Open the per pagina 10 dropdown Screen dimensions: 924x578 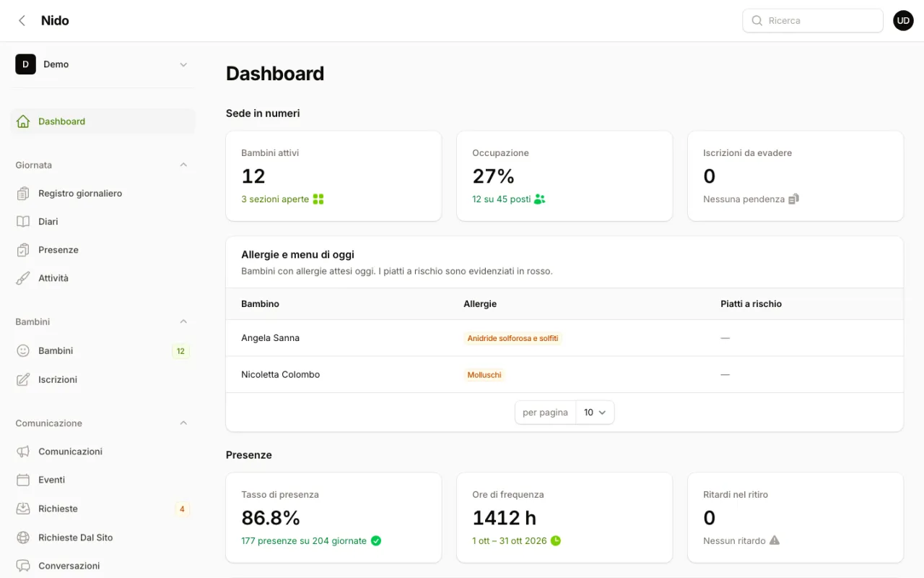[595, 413]
